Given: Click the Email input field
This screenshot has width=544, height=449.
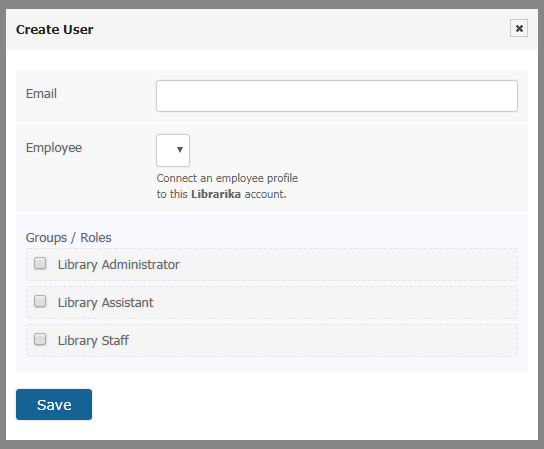Looking at the screenshot, I should (337, 96).
